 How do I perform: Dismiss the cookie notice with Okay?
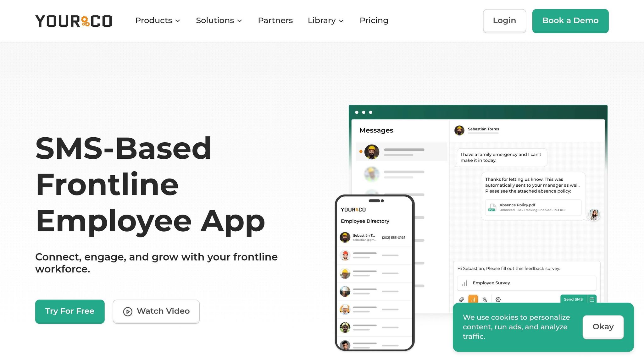pos(603,327)
